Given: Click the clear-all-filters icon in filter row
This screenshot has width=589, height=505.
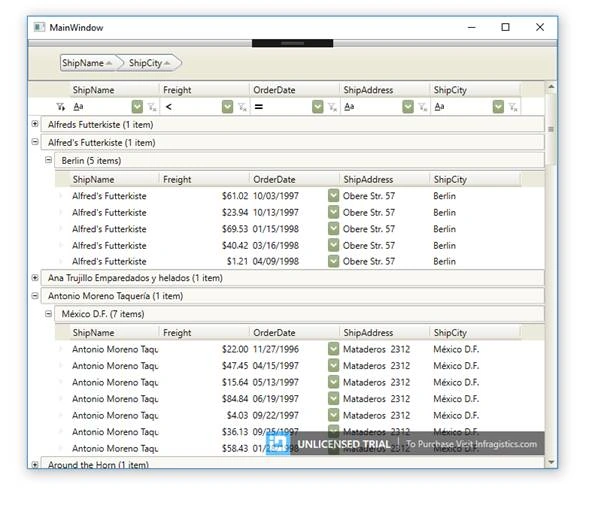Looking at the screenshot, I should pyautogui.click(x=60, y=107).
